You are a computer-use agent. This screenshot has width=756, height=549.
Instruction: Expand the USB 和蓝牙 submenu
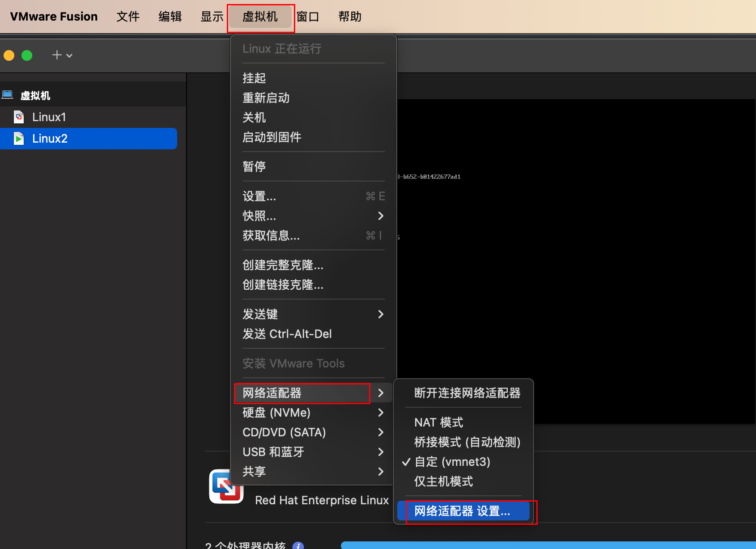313,452
